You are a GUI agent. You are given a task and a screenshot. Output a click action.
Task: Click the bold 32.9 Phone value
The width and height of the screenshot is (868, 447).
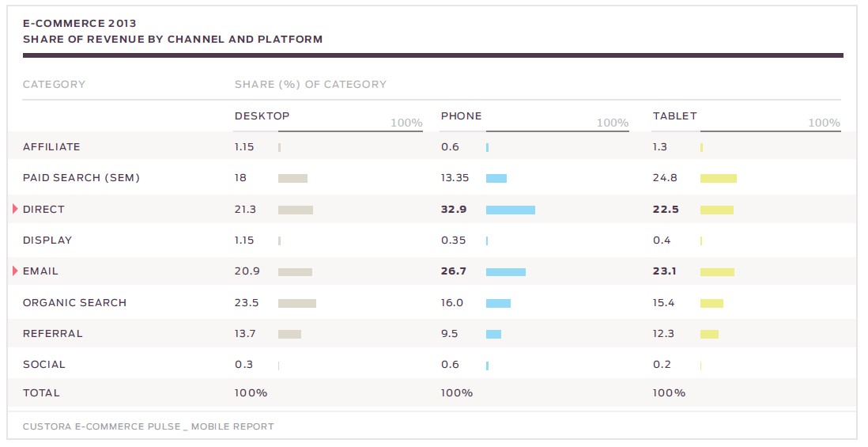453,210
